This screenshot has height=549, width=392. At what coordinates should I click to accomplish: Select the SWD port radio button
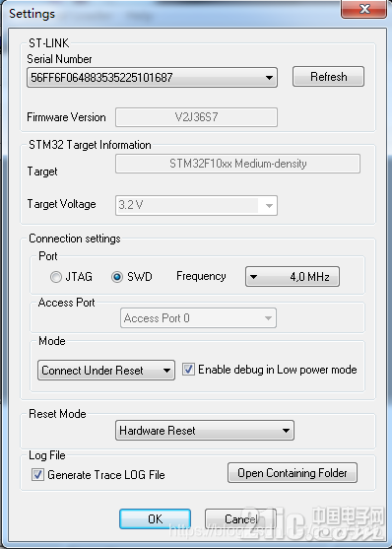click(117, 277)
